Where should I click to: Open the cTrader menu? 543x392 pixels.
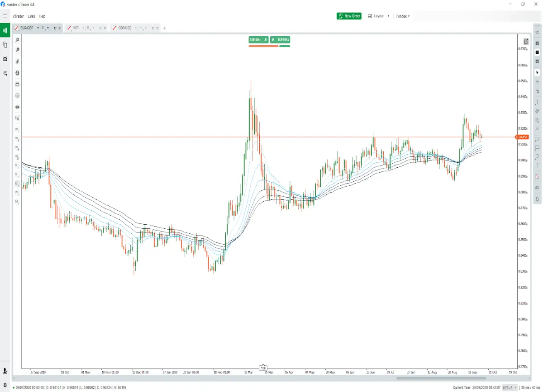point(19,16)
